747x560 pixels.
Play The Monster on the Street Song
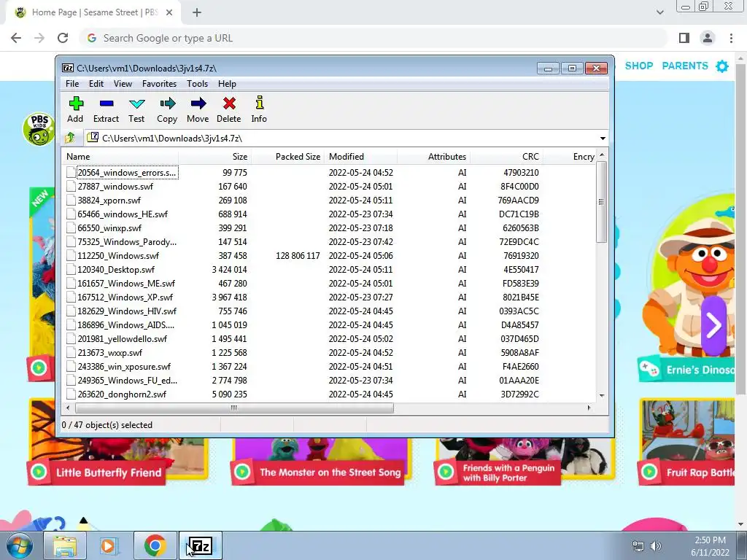click(318, 472)
